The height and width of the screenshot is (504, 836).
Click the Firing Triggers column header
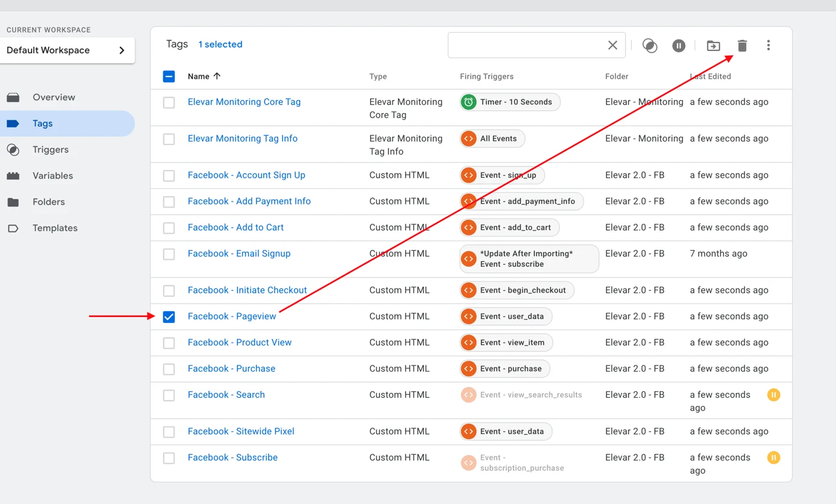coord(487,77)
